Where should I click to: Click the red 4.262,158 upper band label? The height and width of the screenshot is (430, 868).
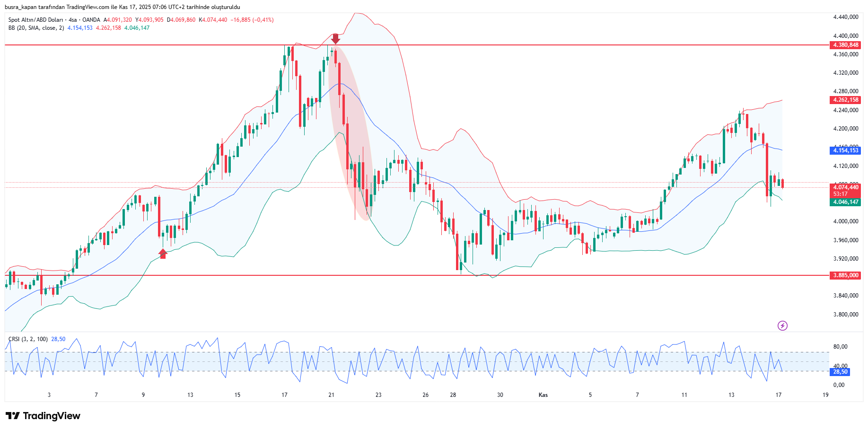(846, 100)
